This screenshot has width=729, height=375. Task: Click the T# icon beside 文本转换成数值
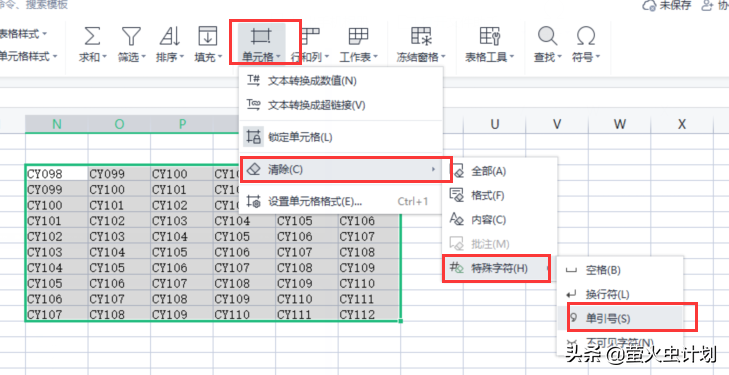[x=253, y=80]
